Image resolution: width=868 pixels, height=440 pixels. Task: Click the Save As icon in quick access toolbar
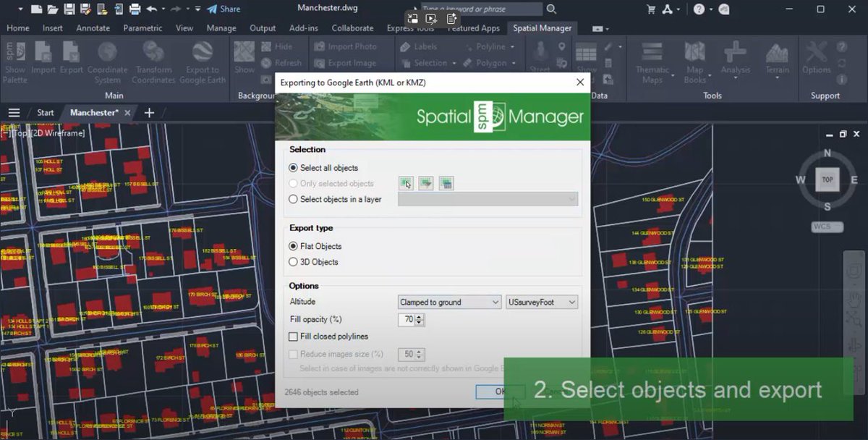point(85,9)
